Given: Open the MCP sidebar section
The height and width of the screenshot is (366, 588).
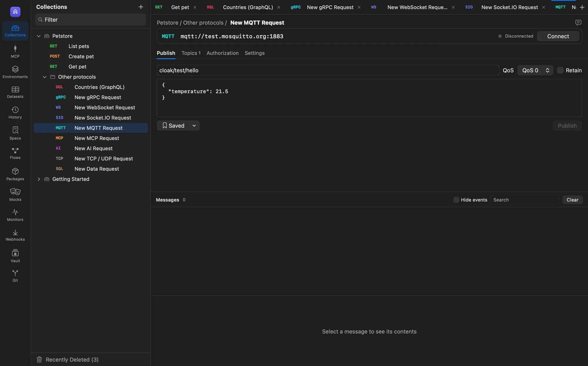Looking at the screenshot, I should 15,51.
